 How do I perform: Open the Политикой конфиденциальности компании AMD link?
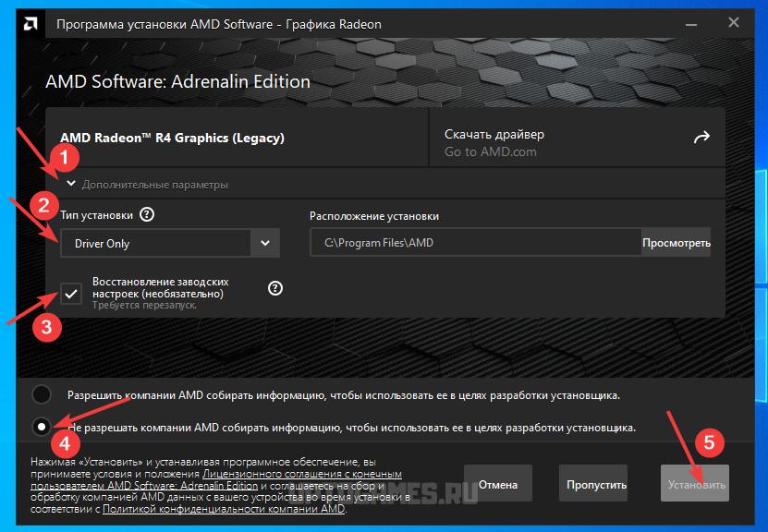click(x=224, y=509)
